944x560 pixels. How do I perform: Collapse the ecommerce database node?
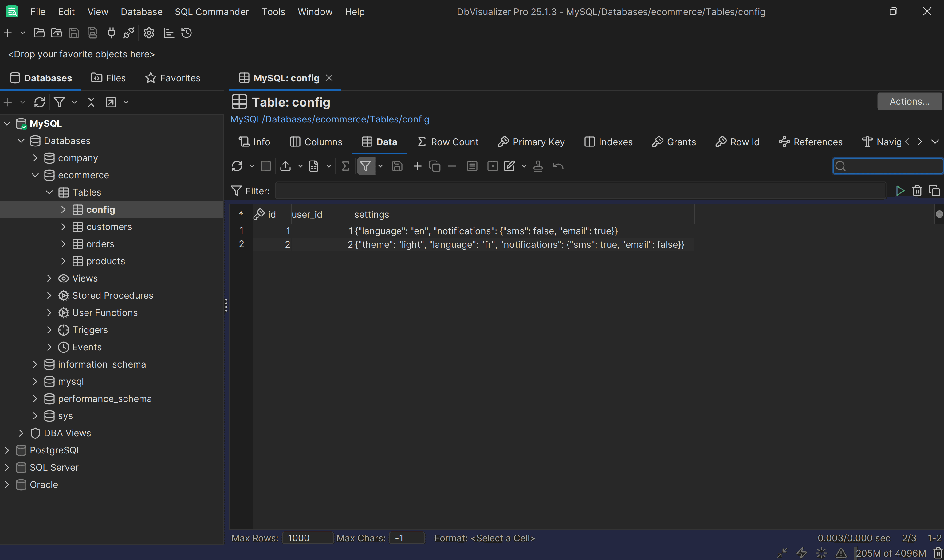point(35,175)
